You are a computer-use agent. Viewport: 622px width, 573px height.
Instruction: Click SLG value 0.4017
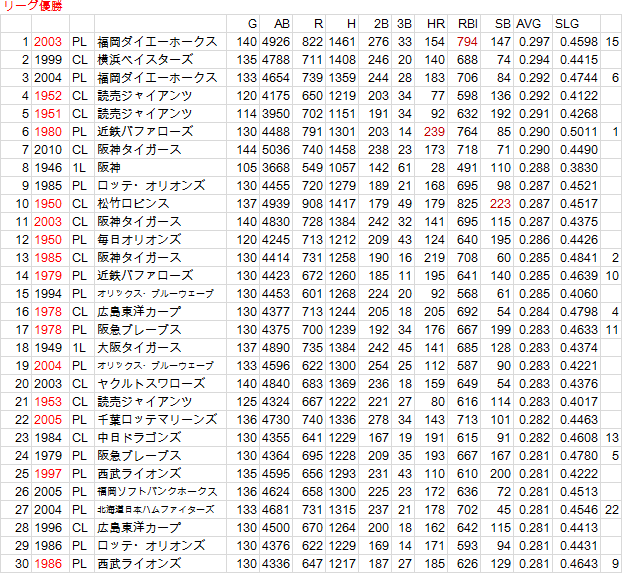579,402
